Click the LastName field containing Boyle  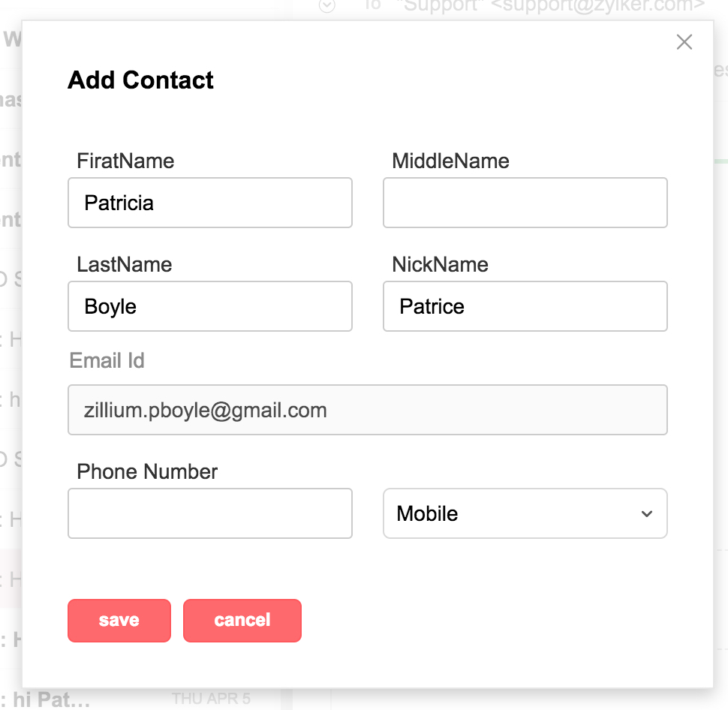pyautogui.click(x=209, y=306)
